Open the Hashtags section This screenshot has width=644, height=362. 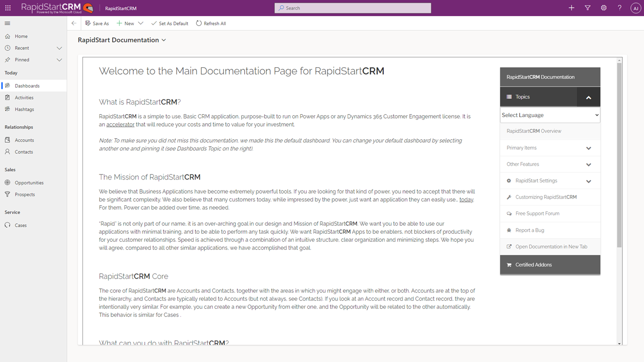pyautogui.click(x=24, y=109)
